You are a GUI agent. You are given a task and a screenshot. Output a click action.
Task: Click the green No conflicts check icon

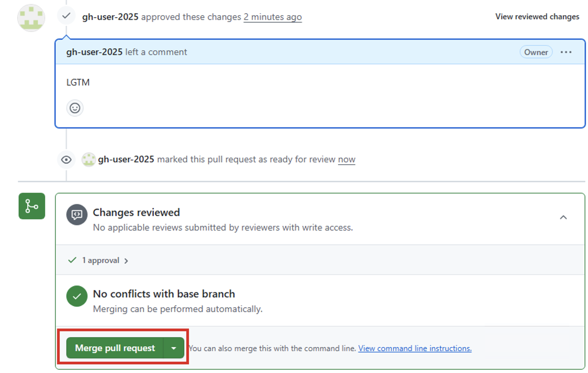pos(77,296)
